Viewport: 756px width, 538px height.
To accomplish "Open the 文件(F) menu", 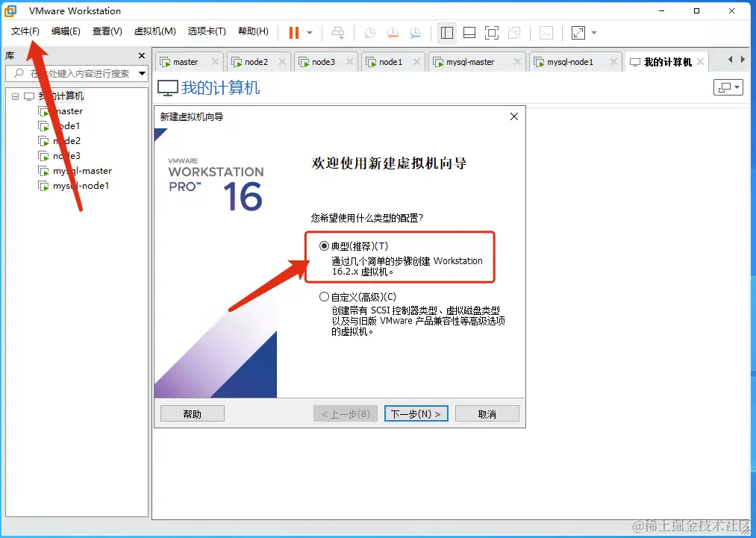I will [25, 31].
